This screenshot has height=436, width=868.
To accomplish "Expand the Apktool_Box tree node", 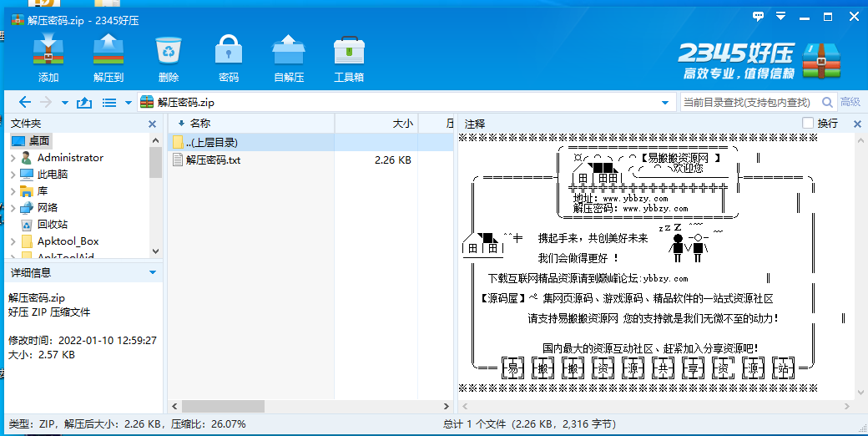I will pyautogui.click(x=13, y=241).
